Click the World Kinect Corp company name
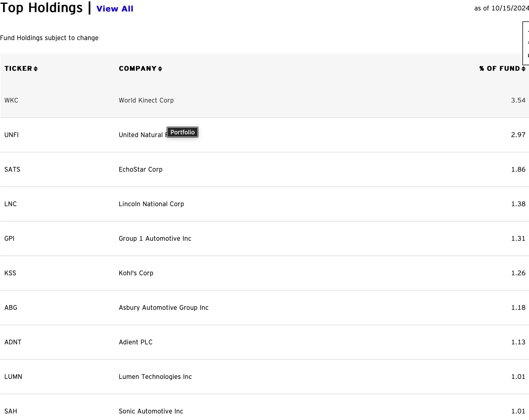The width and height of the screenshot is (529, 420). point(146,100)
